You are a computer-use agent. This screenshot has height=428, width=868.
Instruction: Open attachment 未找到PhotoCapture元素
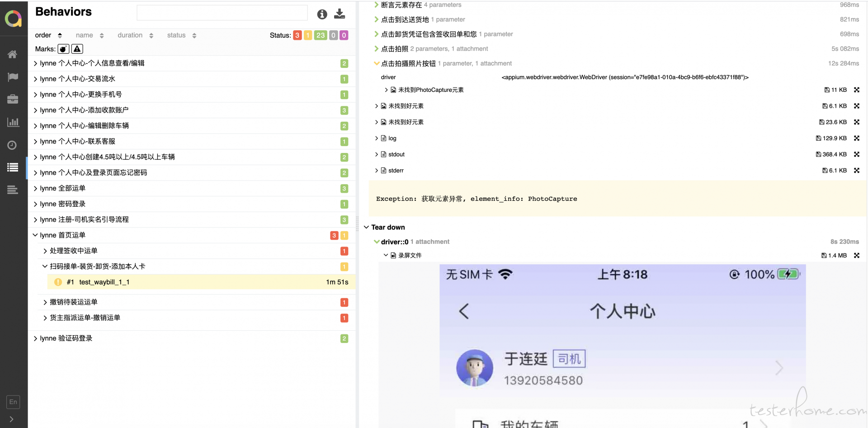click(430, 90)
